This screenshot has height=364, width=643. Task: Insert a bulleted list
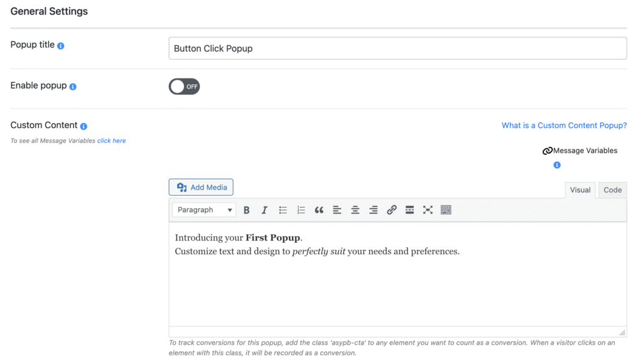coord(283,210)
